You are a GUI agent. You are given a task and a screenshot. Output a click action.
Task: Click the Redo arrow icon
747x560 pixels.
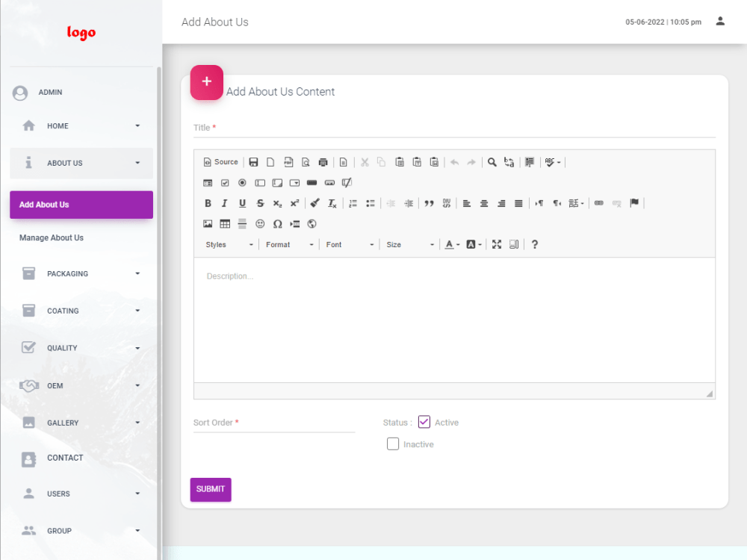coord(471,162)
